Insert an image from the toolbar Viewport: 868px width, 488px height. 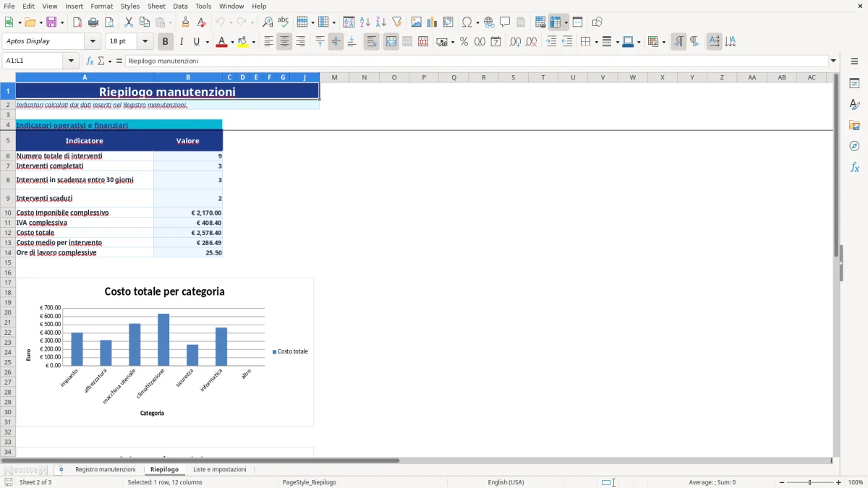coord(417,22)
